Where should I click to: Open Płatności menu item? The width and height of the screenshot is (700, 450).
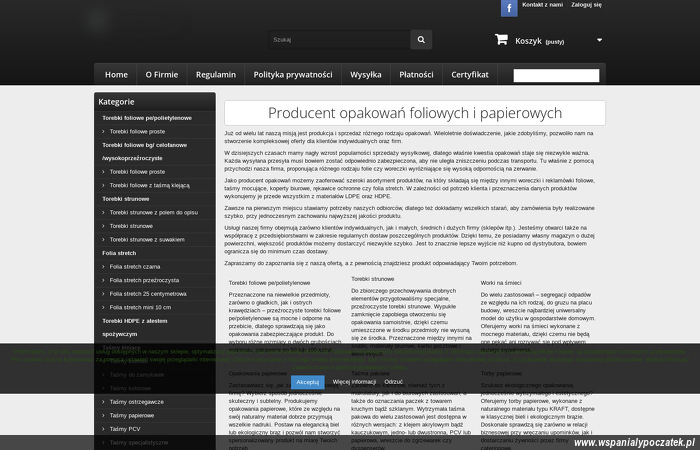tap(416, 75)
